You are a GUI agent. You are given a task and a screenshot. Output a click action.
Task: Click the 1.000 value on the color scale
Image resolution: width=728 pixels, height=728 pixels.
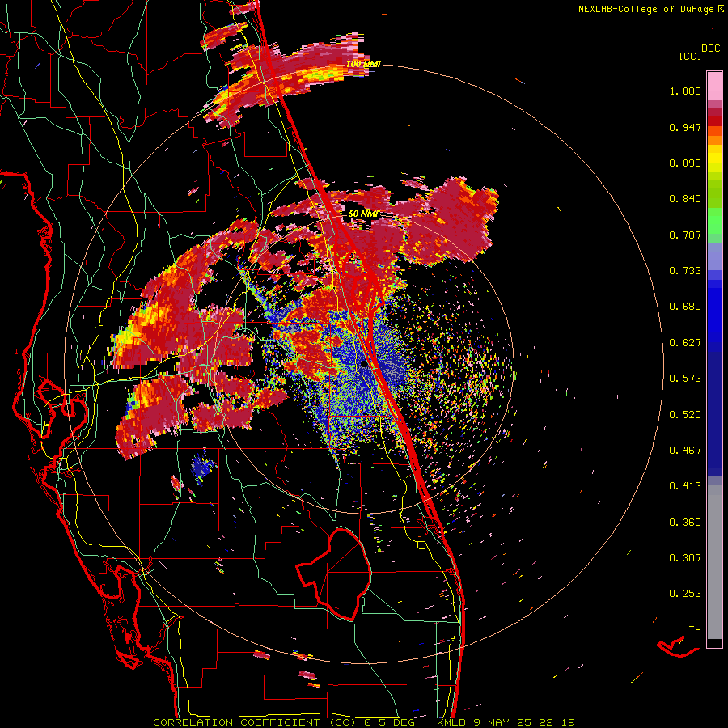(x=685, y=91)
